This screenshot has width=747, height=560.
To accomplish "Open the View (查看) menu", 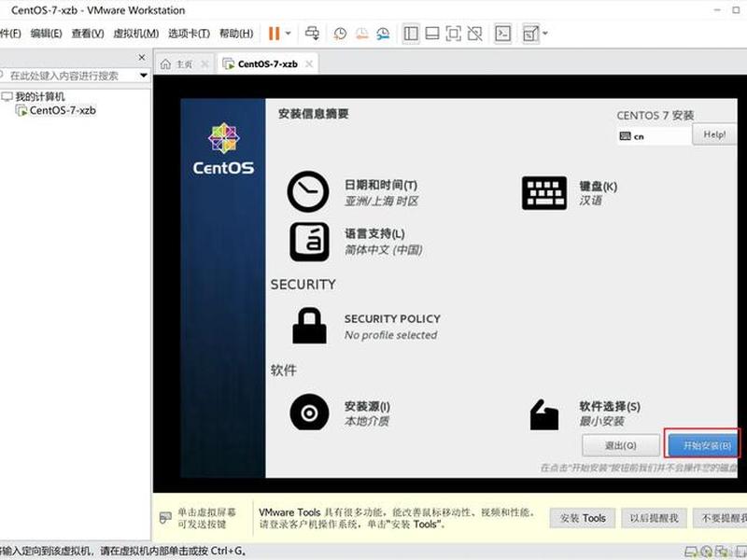I will click(88, 34).
